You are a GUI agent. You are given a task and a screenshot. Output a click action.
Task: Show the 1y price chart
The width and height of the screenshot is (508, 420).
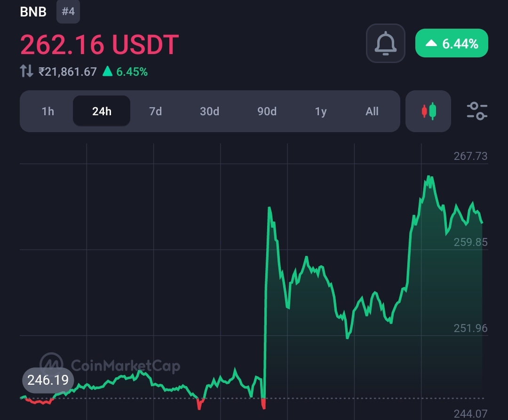[x=320, y=111]
